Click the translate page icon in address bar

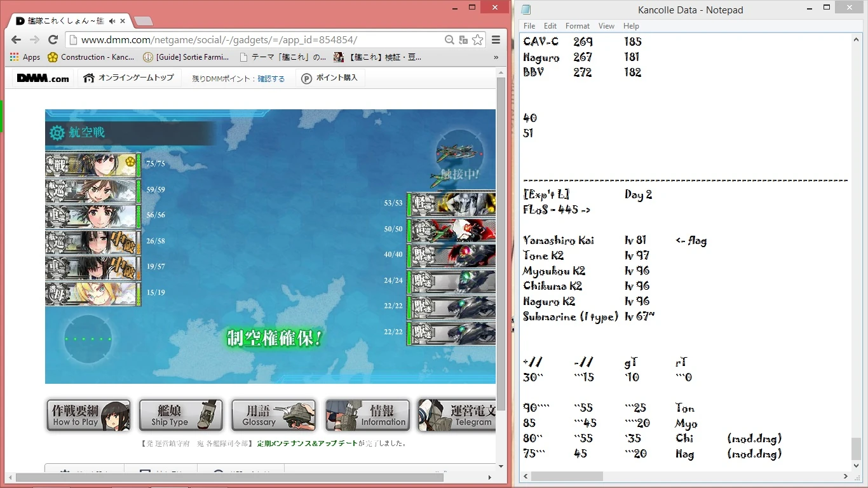point(463,40)
